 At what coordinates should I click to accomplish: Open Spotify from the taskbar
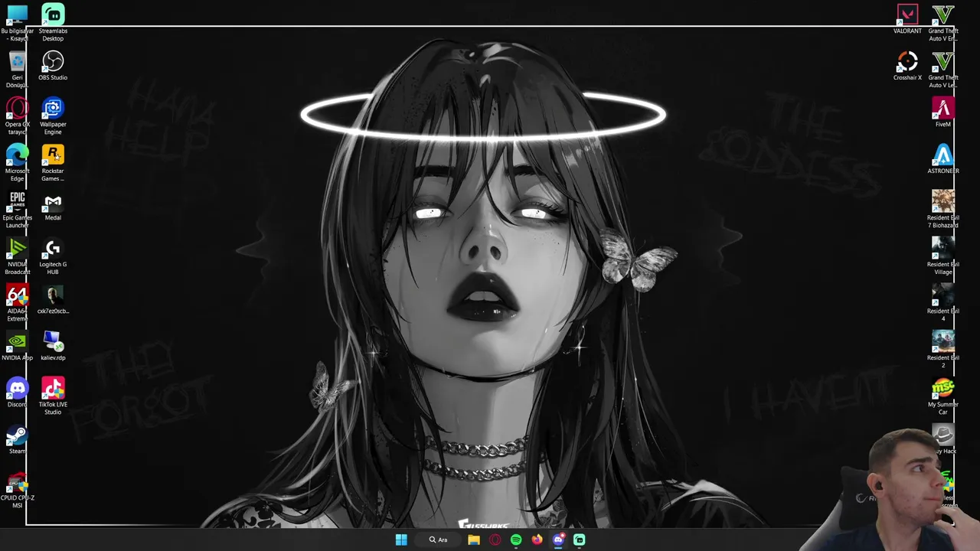pos(516,540)
